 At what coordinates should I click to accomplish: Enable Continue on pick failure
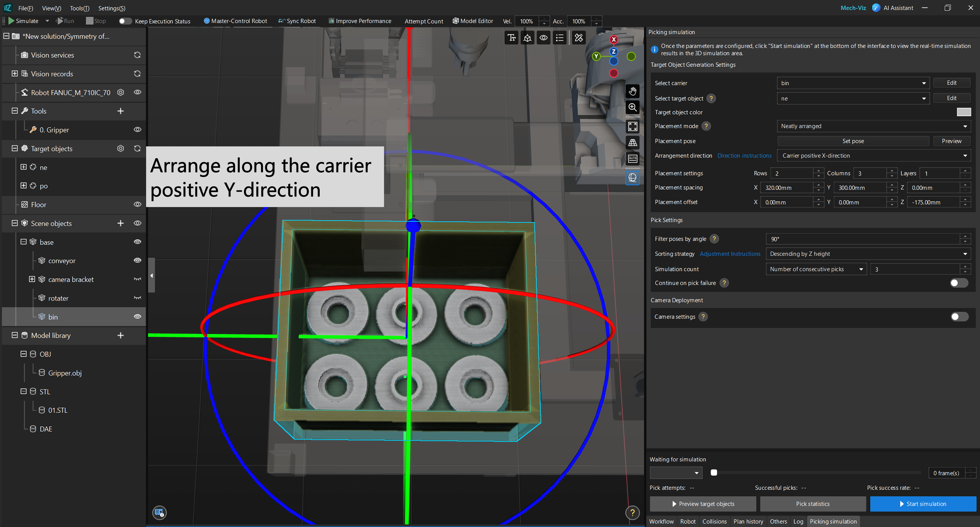[x=959, y=283]
